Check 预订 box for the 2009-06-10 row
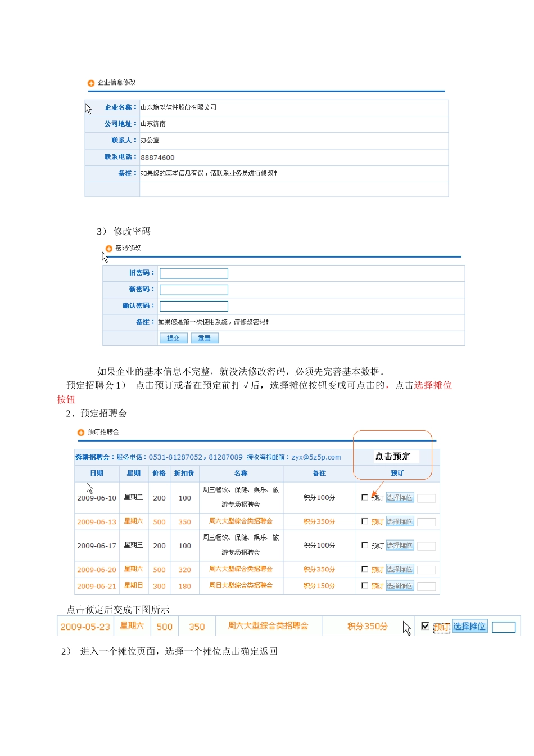This screenshot has width=534, height=756. [x=365, y=497]
